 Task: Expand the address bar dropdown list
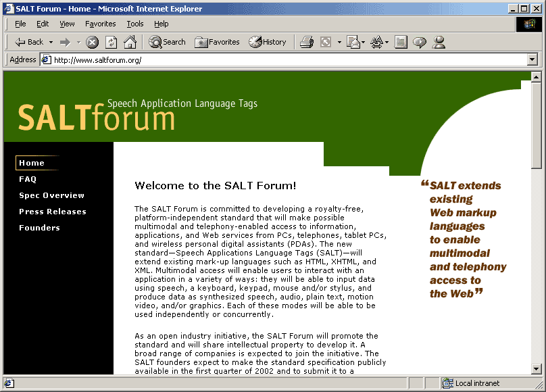(x=532, y=60)
